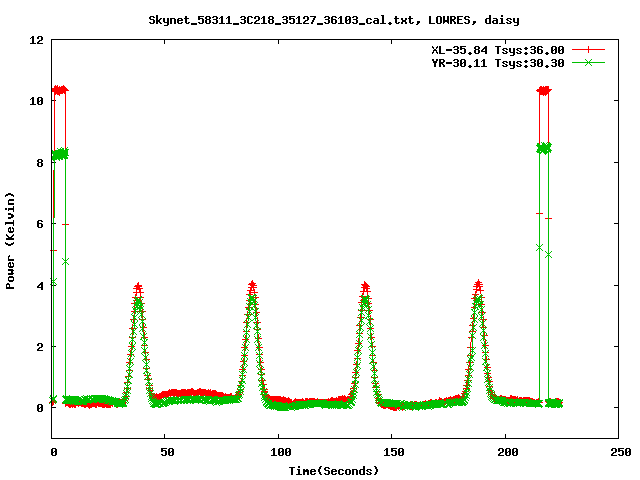
Task: Click the 12 tick label on y-axis
Action: [36, 40]
